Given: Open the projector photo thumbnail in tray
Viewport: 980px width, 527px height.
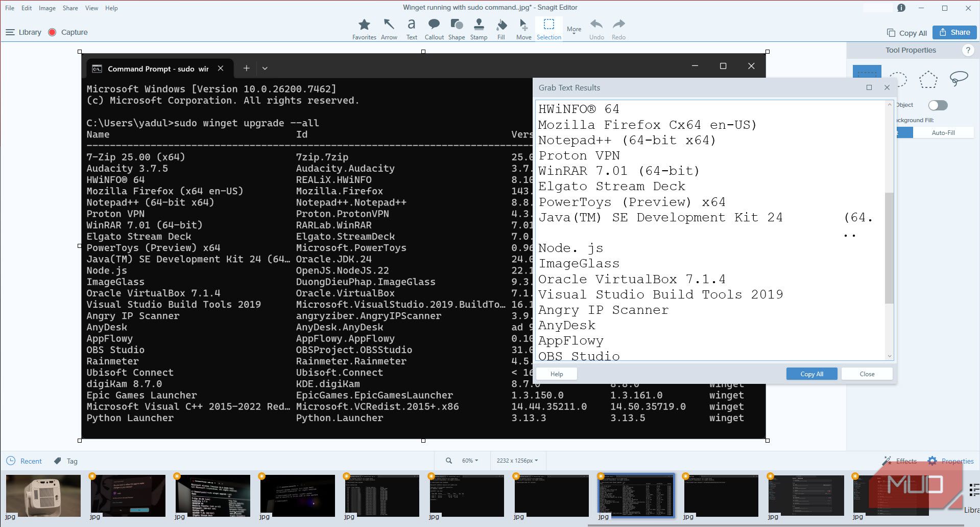Looking at the screenshot, I should pos(43,495).
